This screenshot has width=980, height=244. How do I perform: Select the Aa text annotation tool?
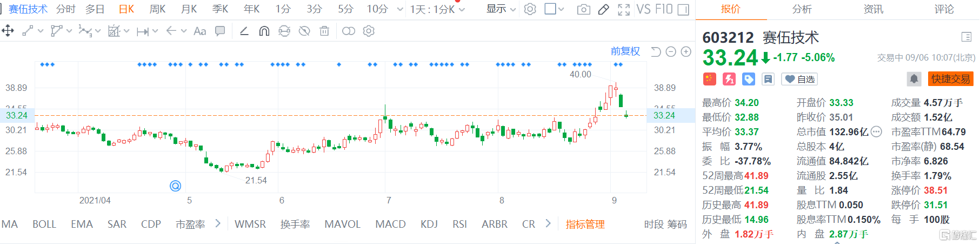click(x=199, y=31)
